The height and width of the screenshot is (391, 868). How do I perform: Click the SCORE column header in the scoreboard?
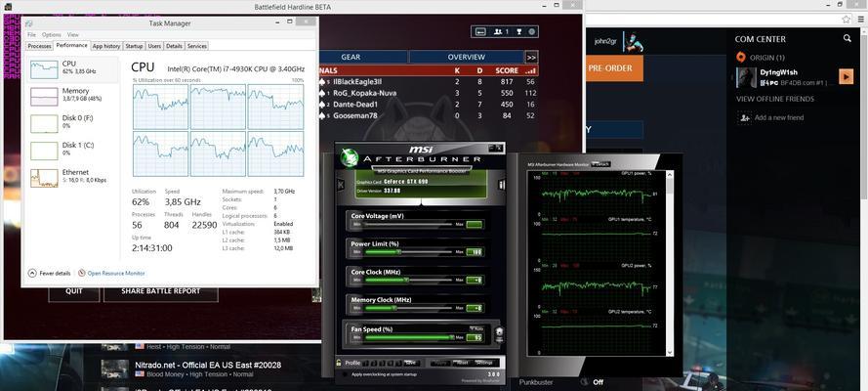(507, 71)
